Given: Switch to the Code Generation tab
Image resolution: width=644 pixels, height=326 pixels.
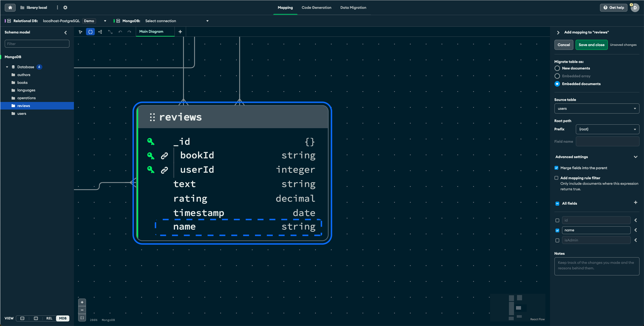Looking at the screenshot, I should (x=316, y=7).
